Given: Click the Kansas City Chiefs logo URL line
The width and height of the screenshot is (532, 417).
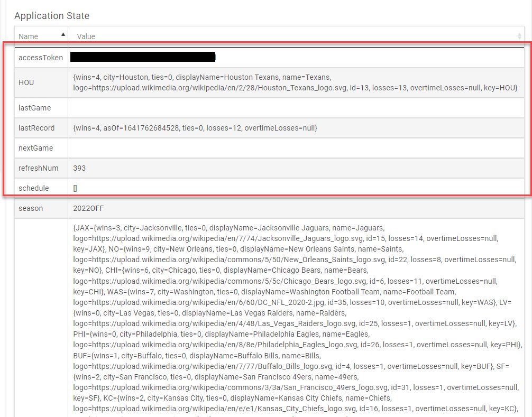Looking at the screenshot, I should (x=296, y=409).
